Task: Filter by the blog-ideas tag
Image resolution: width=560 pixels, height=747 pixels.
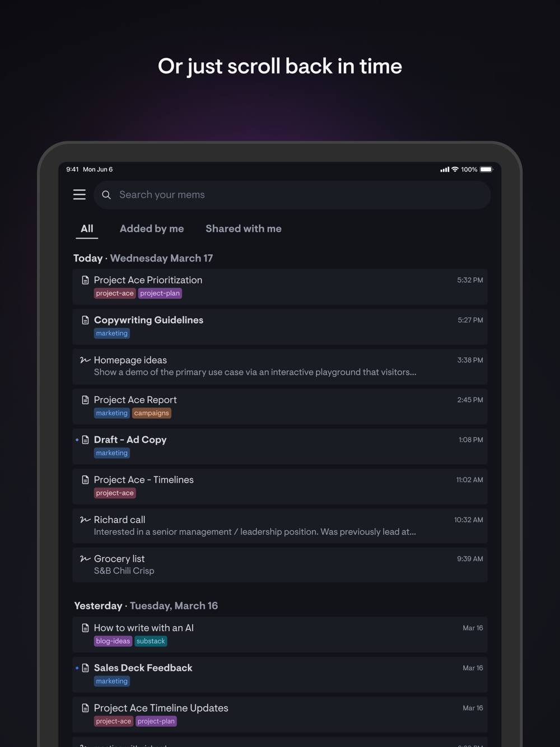Action: point(113,641)
